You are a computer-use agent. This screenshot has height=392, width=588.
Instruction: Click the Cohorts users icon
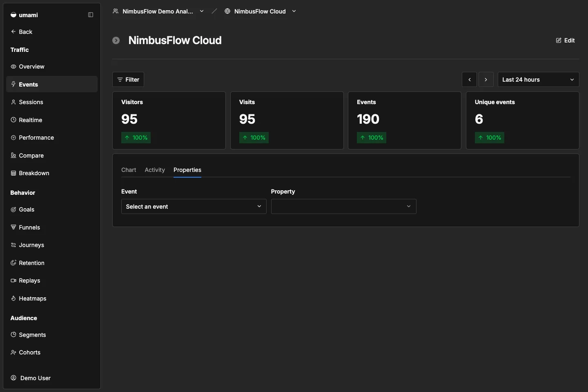tap(13, 352)
